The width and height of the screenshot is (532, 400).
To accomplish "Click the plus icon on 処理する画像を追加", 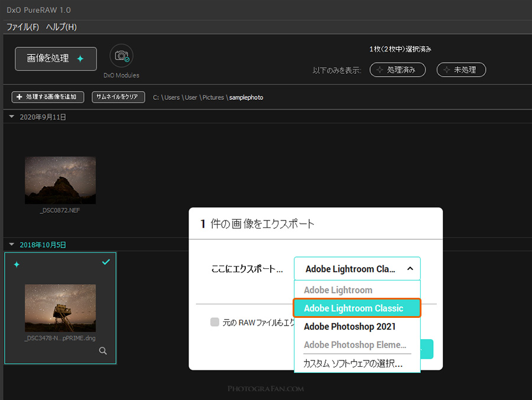I will pyautogui.click(x=20, y=97).
